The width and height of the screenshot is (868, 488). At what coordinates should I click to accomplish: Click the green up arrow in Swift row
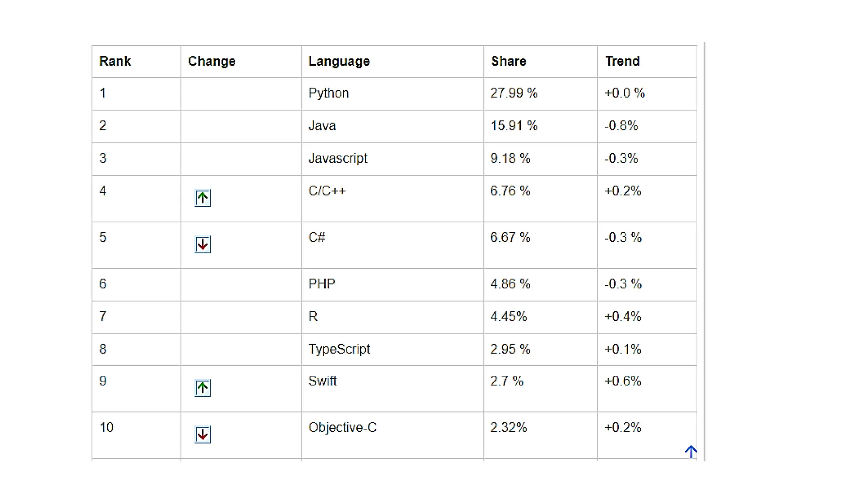[x=203, y=388]
